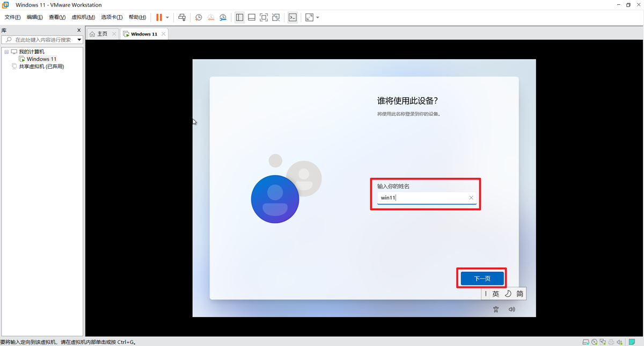This screenshot has height=346, width=644.
Task: Open the snapshot manager icon
Action: (x=223, y=17)
